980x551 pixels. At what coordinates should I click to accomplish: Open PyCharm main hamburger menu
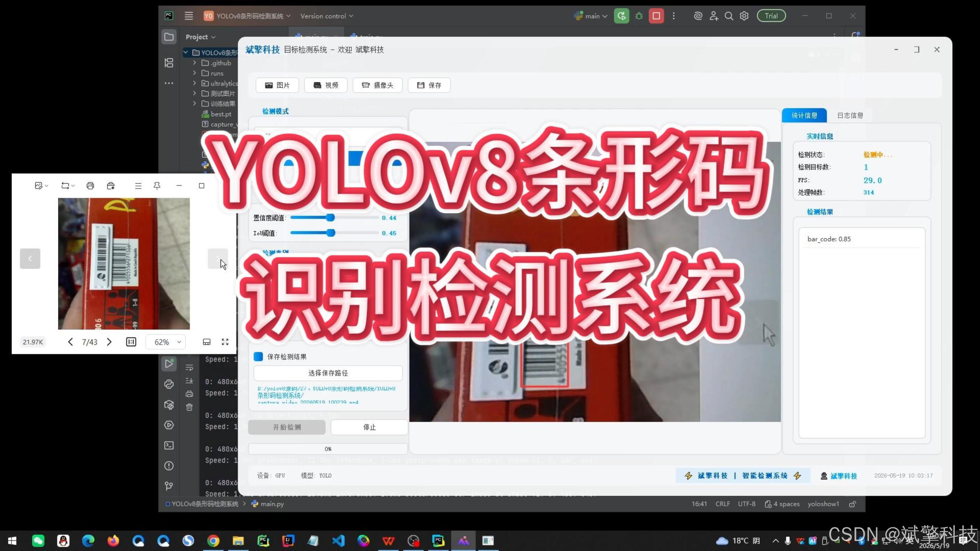pos(189,16)
